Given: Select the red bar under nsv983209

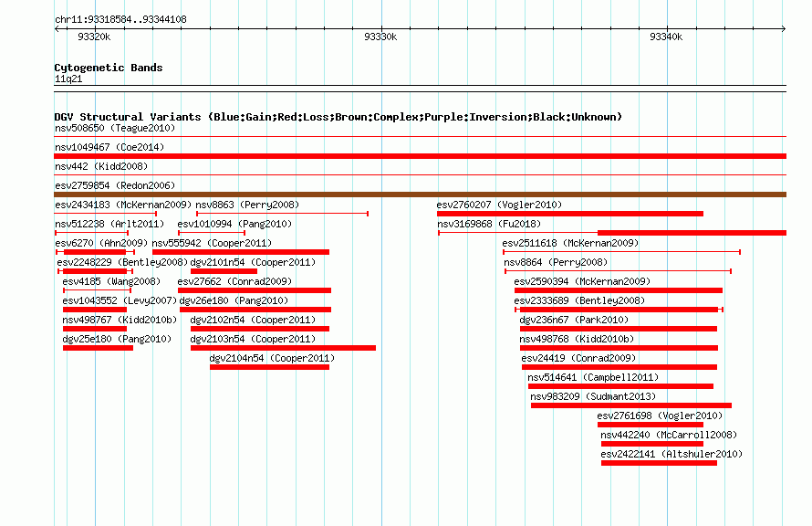Looking at the screenshot, I should (x=631, y=405).
